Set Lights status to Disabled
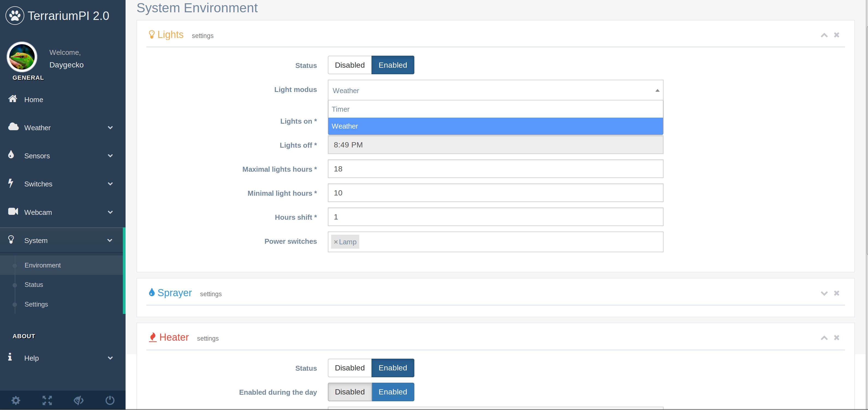 [349, 65]
